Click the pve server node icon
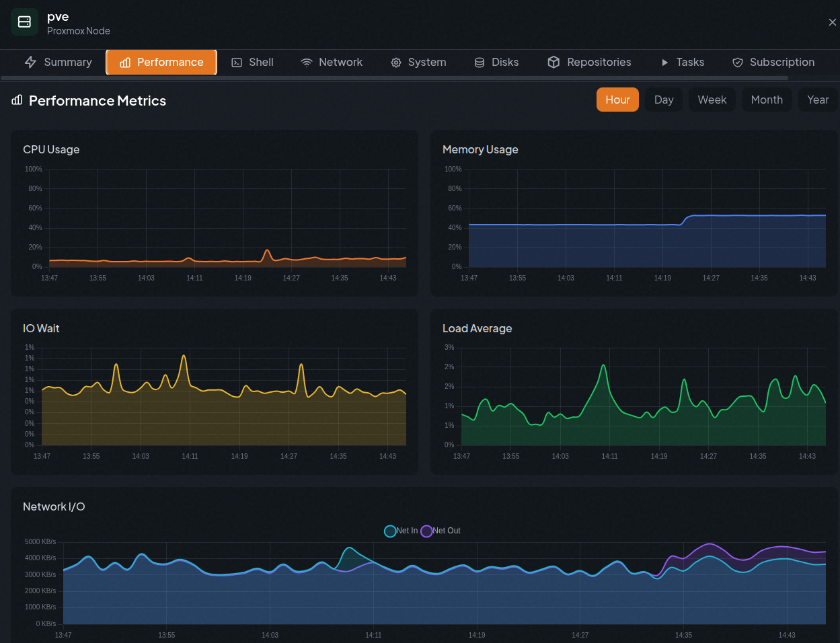 [x=24, y=22]
